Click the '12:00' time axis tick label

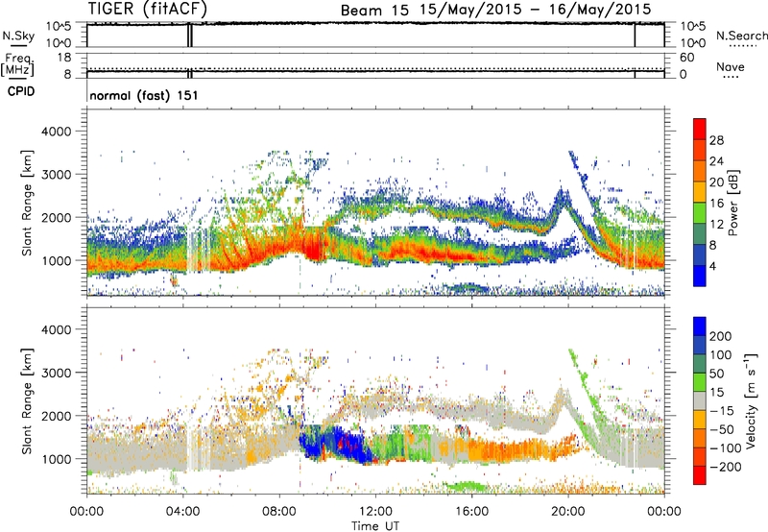tap(375, 512)
